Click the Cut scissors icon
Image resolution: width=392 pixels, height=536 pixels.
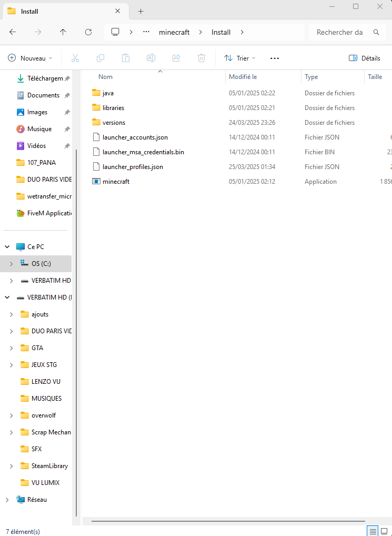(75, 58)
